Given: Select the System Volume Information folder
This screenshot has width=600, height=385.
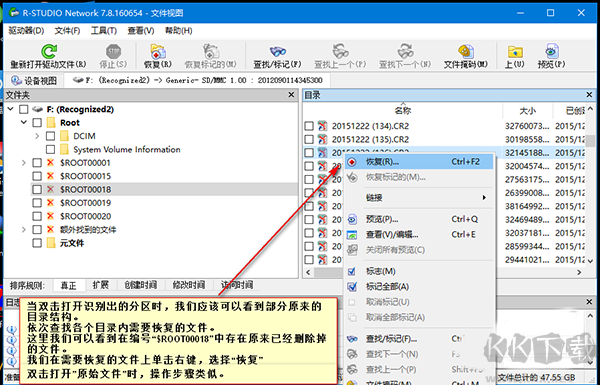Looking at the screenshot, I should 127,150.
